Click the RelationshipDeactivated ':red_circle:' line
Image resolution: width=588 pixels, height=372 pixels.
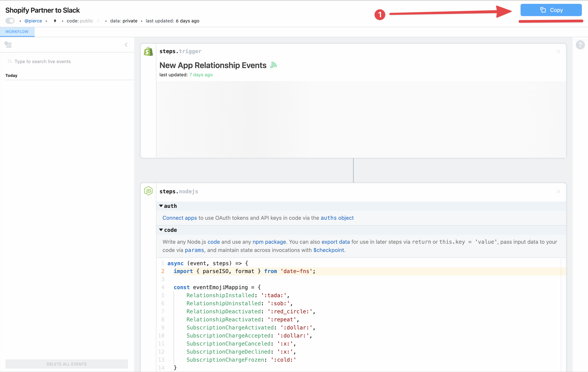251,311
